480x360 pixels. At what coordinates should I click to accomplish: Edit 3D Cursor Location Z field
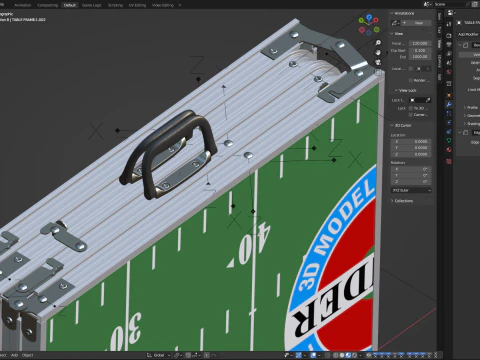(411, 154)
